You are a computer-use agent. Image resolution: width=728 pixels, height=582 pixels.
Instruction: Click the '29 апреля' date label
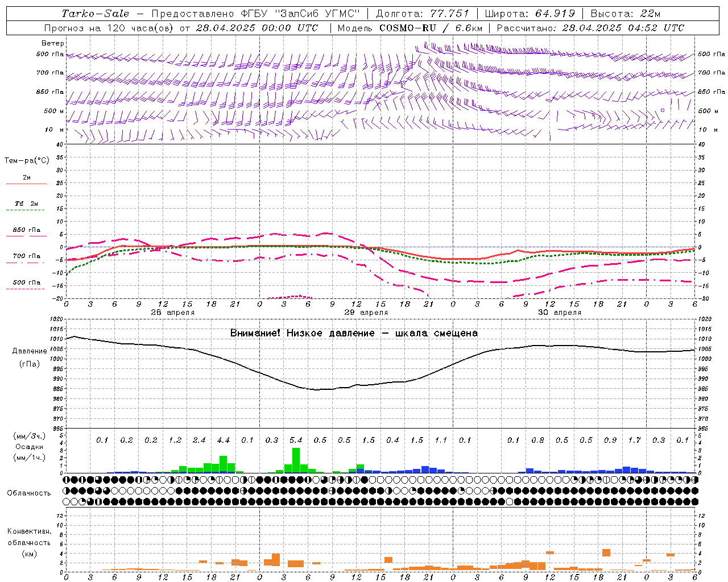point(366,313)
